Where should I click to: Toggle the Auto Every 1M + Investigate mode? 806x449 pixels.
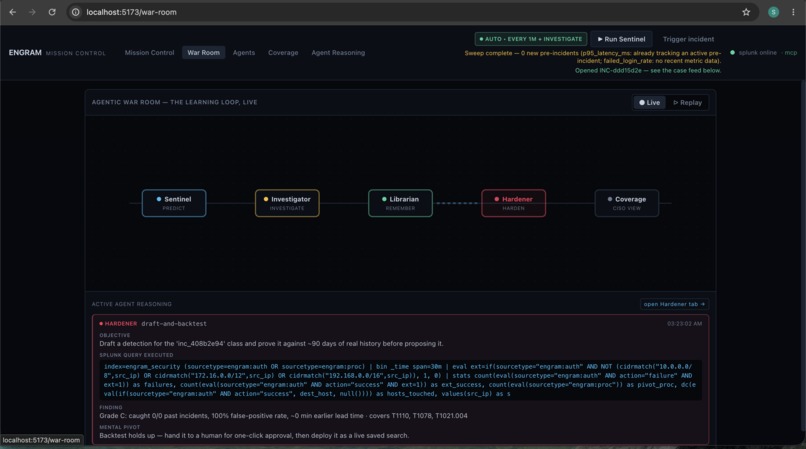[530, 39]
